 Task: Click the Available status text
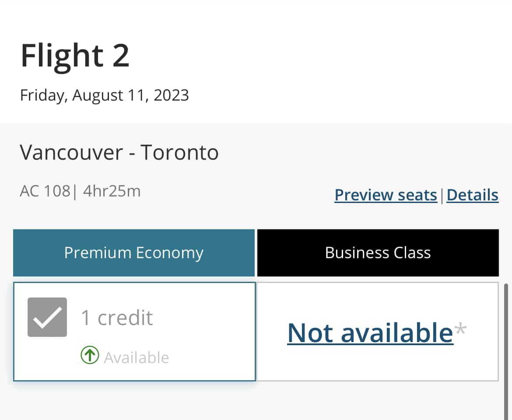pyautogui.click(x=137, y=358)
